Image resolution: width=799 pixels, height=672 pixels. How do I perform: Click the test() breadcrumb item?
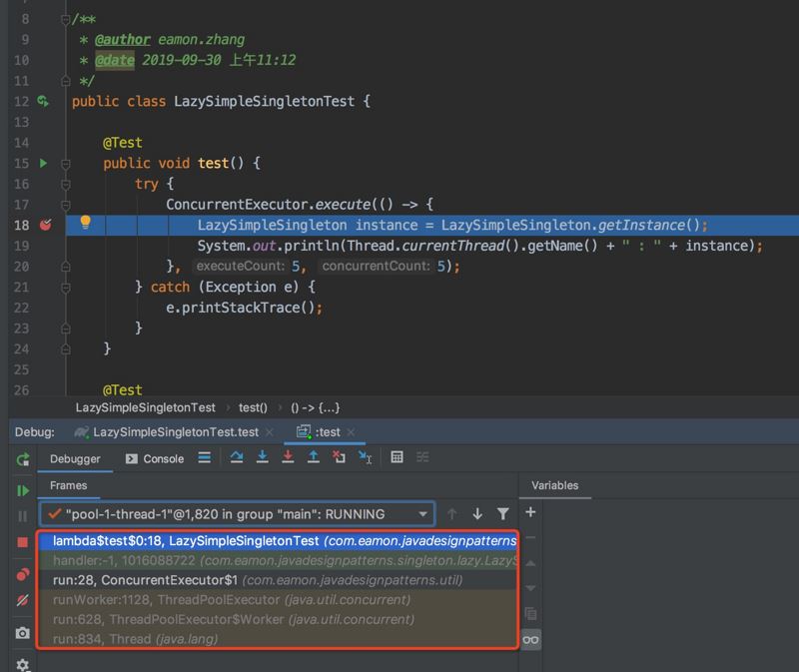[x=253, y=408]
